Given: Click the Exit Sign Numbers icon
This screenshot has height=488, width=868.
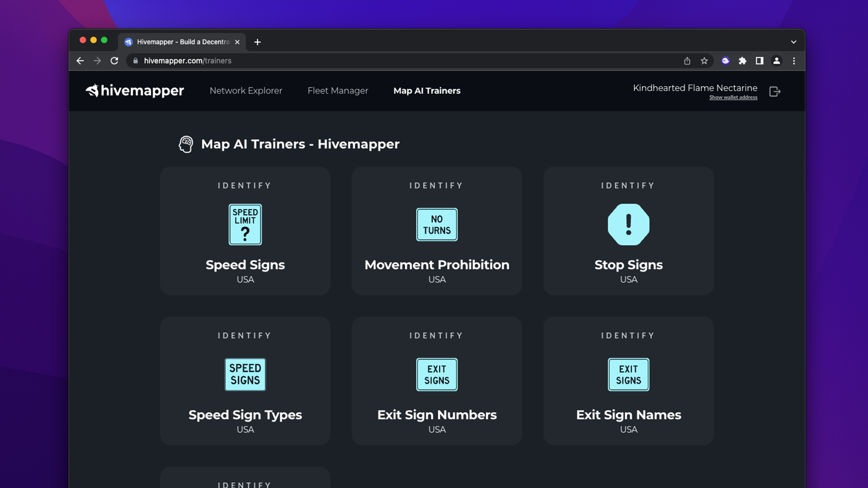Looking at the screenshot, I should 437,375.
